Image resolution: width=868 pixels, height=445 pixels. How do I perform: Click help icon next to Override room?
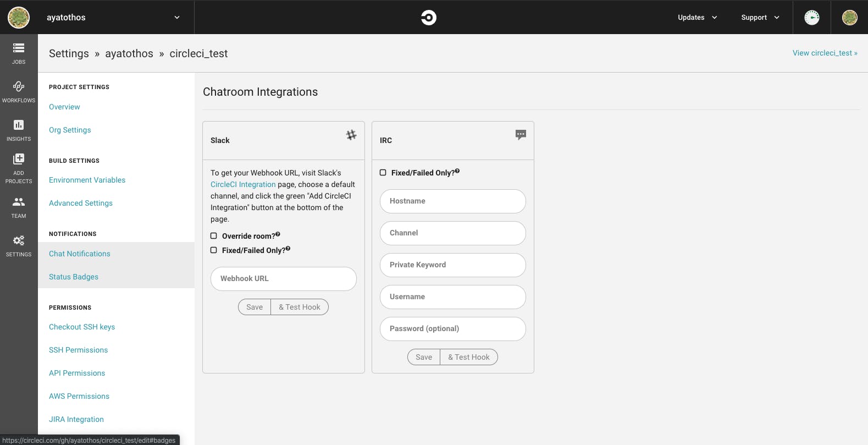coord(278,234)
